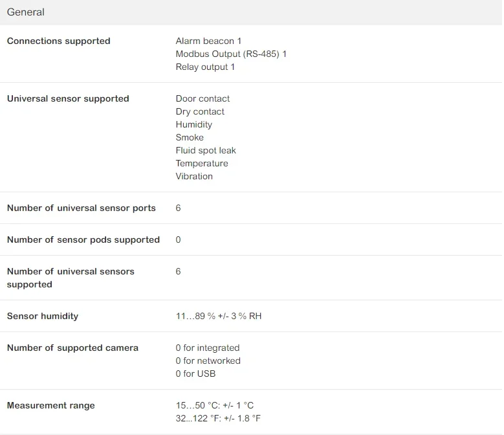Click the Relay output 1 entry

point(205,67)
